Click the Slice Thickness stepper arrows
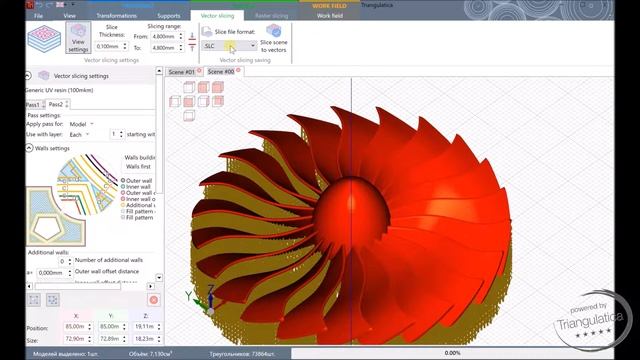Image resolution: width=640 pixels, height=360 pixels. tap(125, 47)
